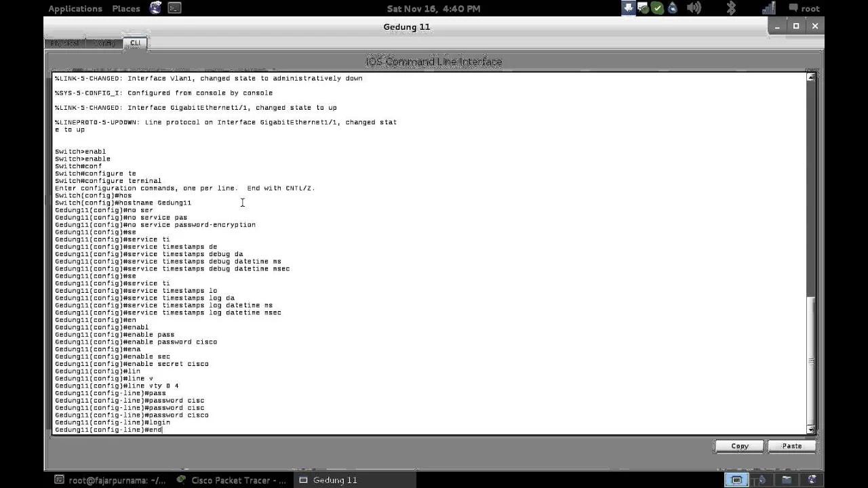The height and width of the screenshot is (488, 868).
Task: Launch the web browser from top panel
Action: (156, 8)
